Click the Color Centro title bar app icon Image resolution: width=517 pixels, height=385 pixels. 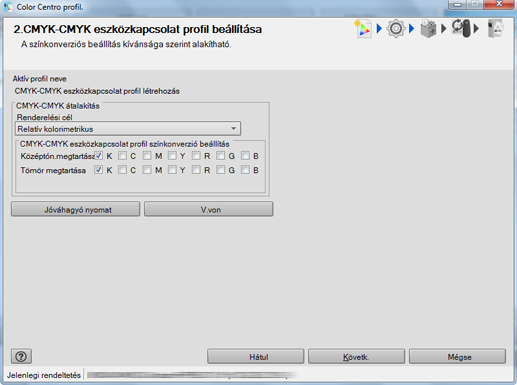point(8,7)
